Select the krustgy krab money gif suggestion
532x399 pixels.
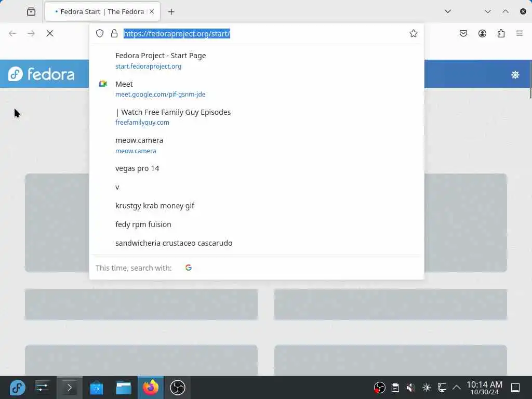[x=257, y=206]
